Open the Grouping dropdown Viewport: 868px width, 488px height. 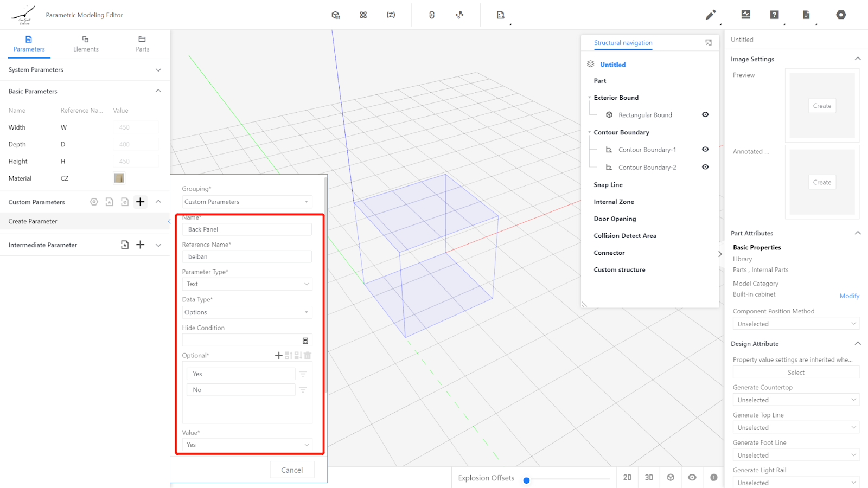247,202
